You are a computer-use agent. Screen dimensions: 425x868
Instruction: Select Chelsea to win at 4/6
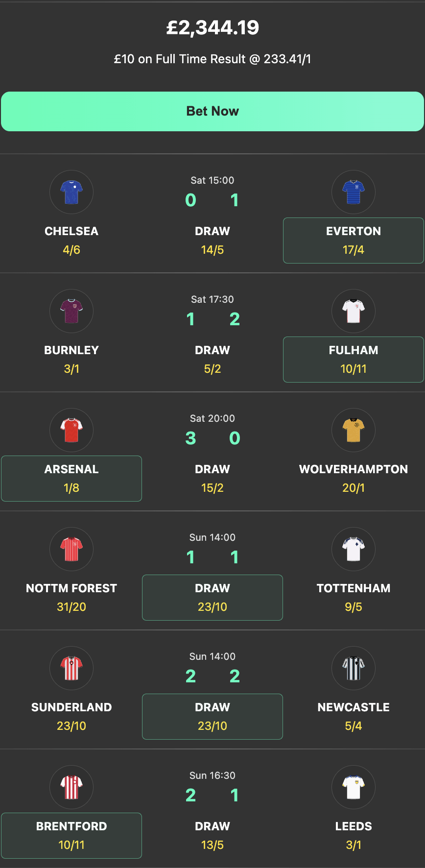tap(71, 241)
